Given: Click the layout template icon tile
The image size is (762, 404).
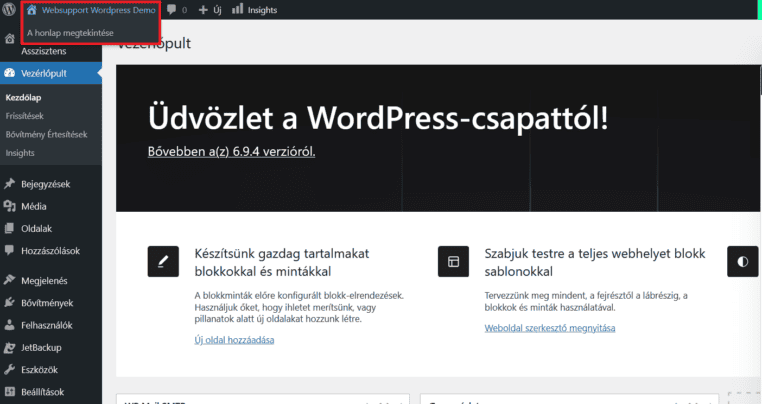Looking at the screenshot, I should (453, 260).
